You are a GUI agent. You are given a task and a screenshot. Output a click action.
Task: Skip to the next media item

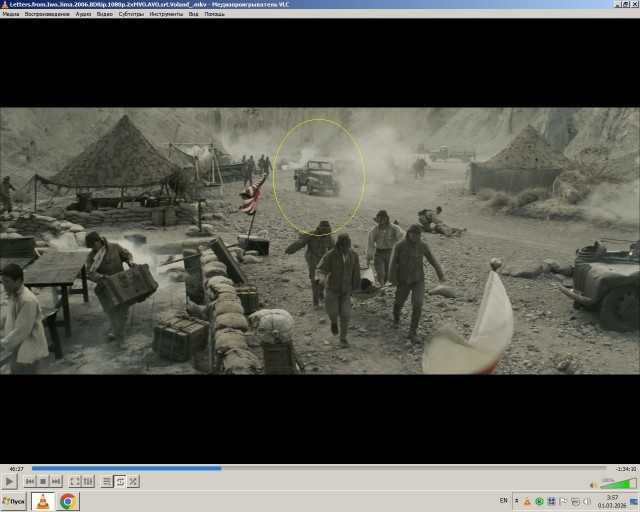[x=56, y=482]
